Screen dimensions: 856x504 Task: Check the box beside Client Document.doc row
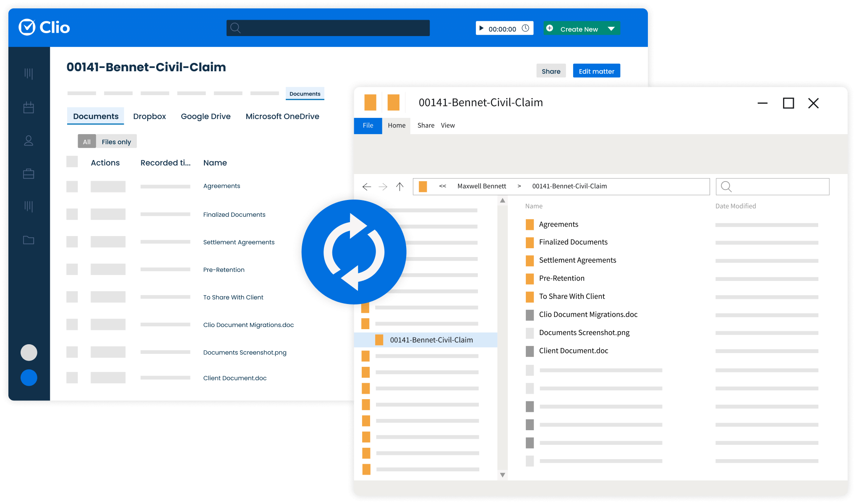click(72, 378)
